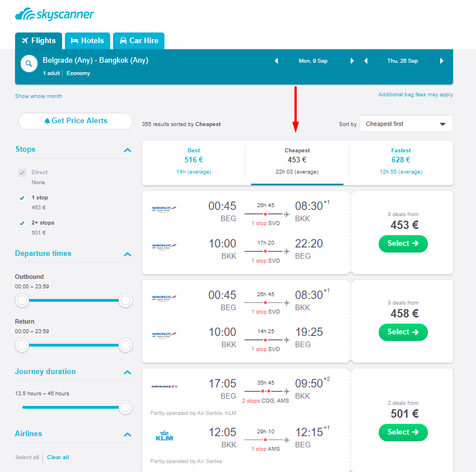Click Aeroflot logo on 453 € outbound flight
Viewport: 476px width, 472px height.
click(164, 209)
